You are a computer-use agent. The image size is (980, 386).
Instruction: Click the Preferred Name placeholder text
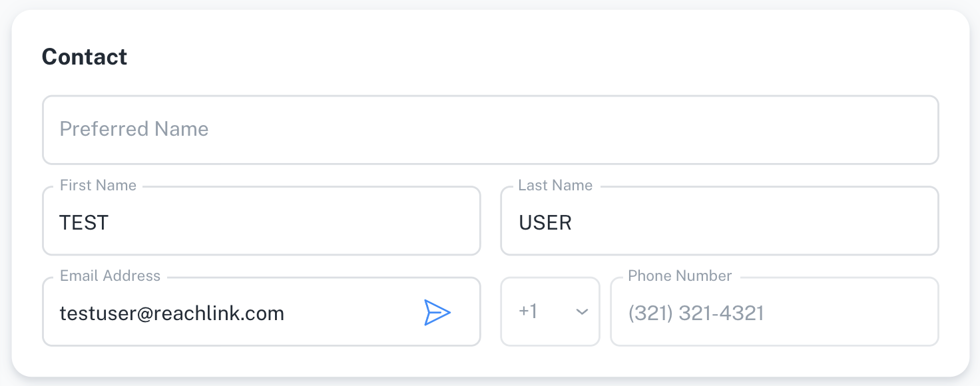point(134,129)
